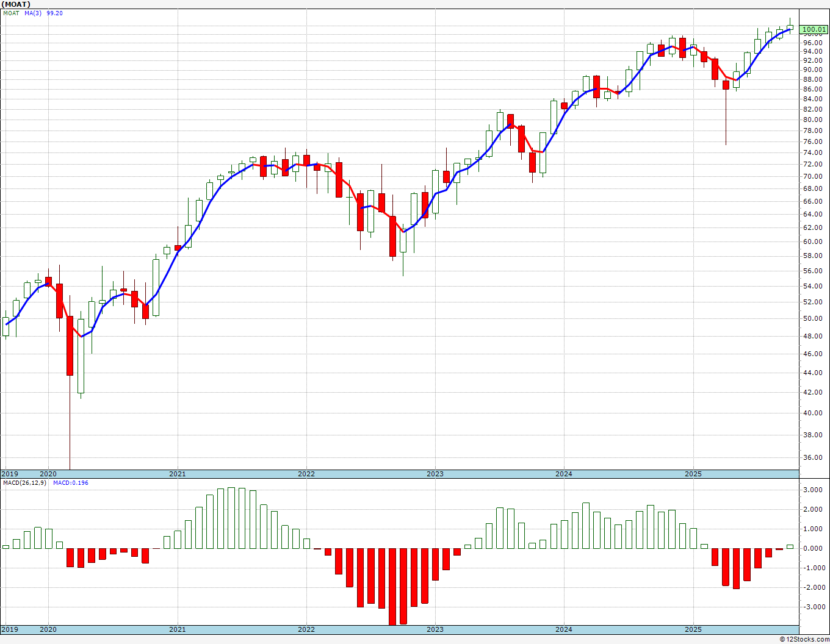Select 2023 on the price chart time axis
Image resolution: width=830 pixels, height=644 pixels.
[435, 474]
